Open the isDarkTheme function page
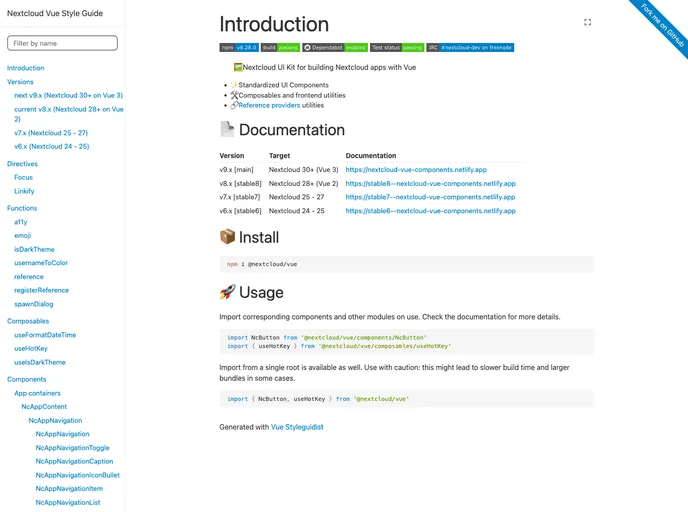Image resolution: width=688 pixels, height=512 pixels. pyautogui.click(x=34, y=249)
